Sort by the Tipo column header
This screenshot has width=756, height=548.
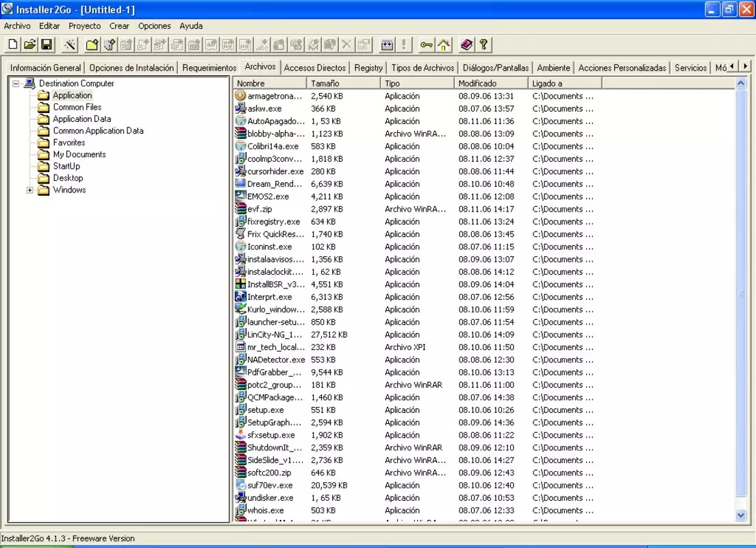[418, 84]
